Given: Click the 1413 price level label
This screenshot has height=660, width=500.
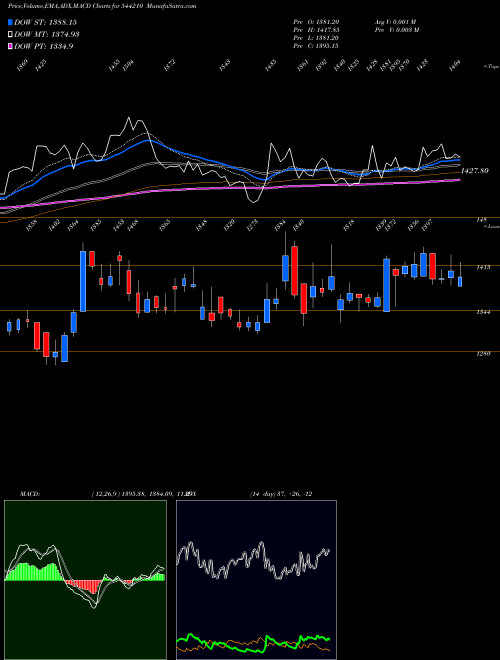Looking at the screenshot, I should coord(482,267).
